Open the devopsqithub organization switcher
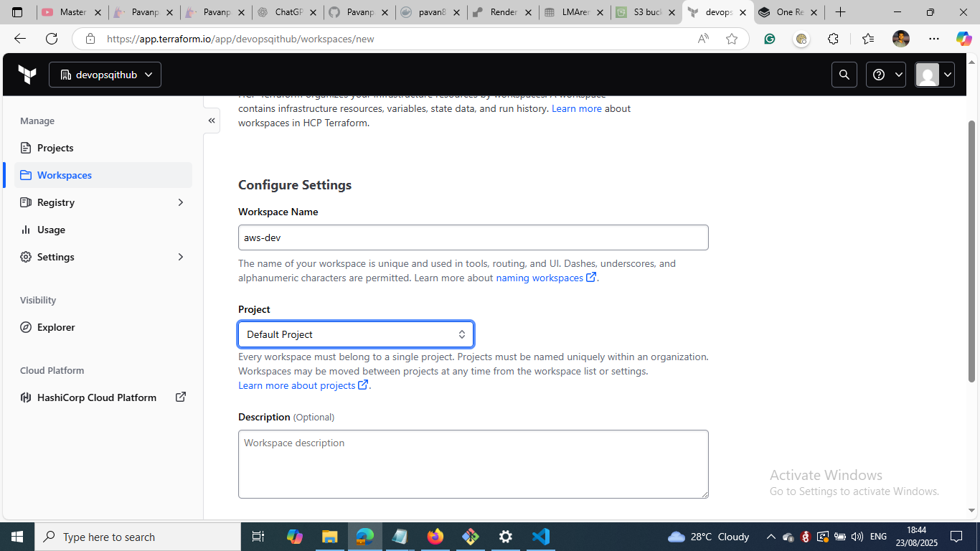 [105, 75]
